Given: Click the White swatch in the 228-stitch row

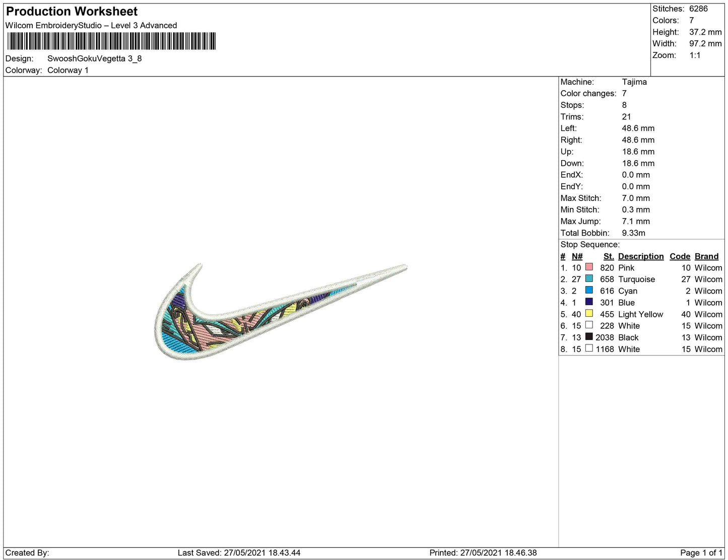Looking at the screenshot, I should point(589,325).
